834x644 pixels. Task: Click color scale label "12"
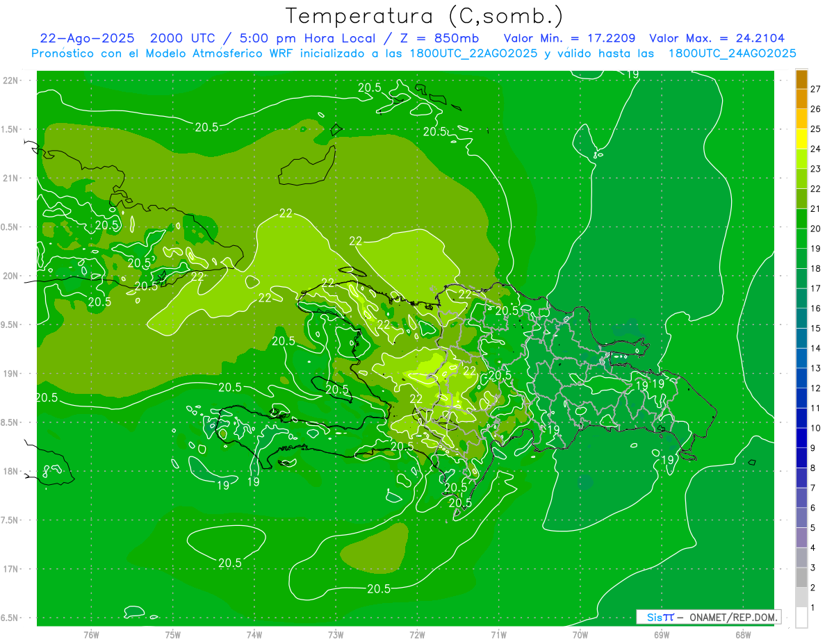point(815,388)
